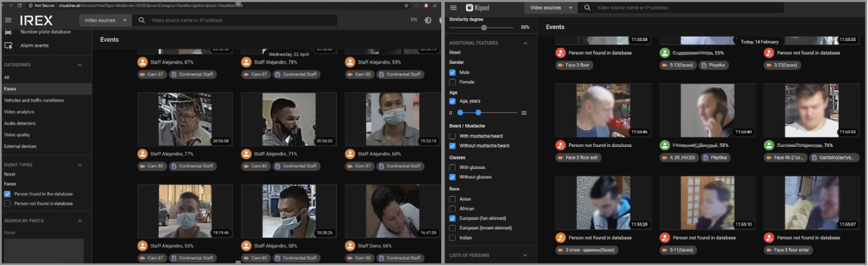Image resolution: width=868 pixels, height=266 pixels.
Task: Bookmark the page with the browser star icon
Action: [x=406, y=5]
